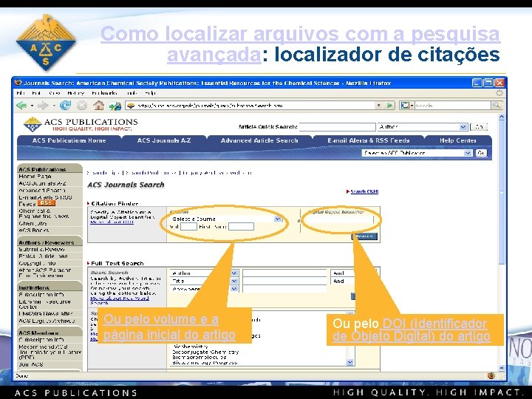The image size is (532, 399).
Task: Click Firefox Forward arrow button
Action: click(x=43, y=106)
